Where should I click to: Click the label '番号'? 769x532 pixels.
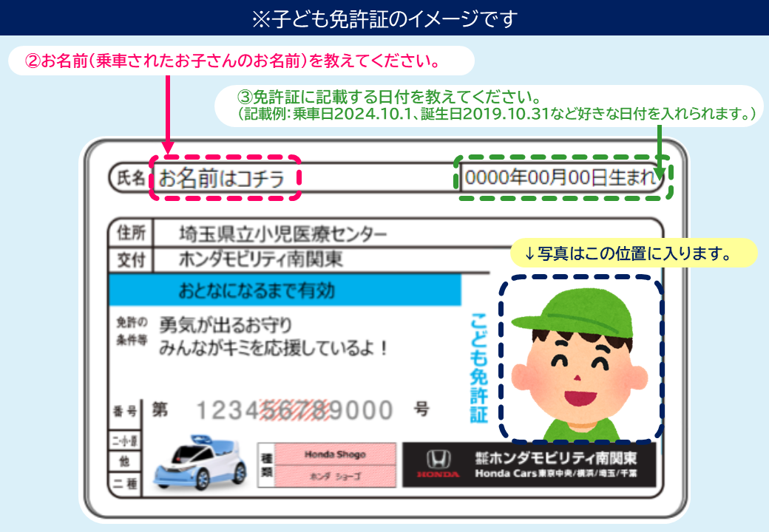[125, 411]
